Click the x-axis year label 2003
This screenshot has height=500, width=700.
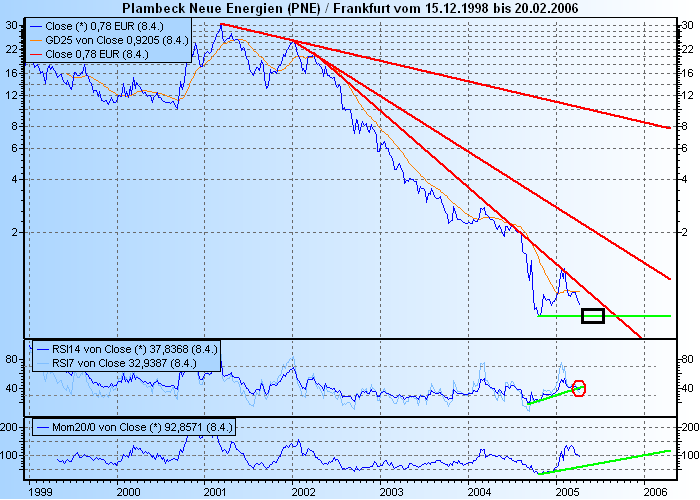point(392,492)
